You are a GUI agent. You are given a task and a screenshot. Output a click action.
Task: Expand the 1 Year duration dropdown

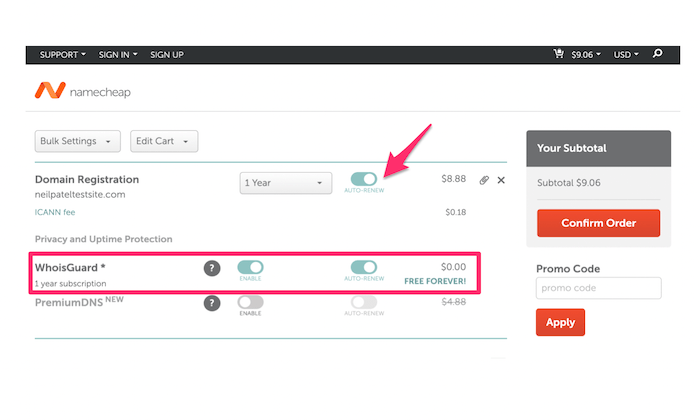pyautogui.click(x=286, y=183)
